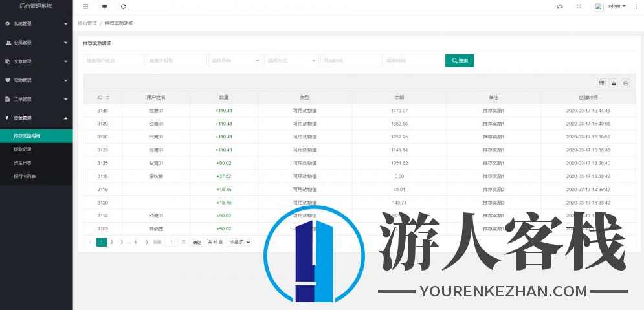Go to page 5 in pagination
This screenshot has width=644, height=310.
135,242
